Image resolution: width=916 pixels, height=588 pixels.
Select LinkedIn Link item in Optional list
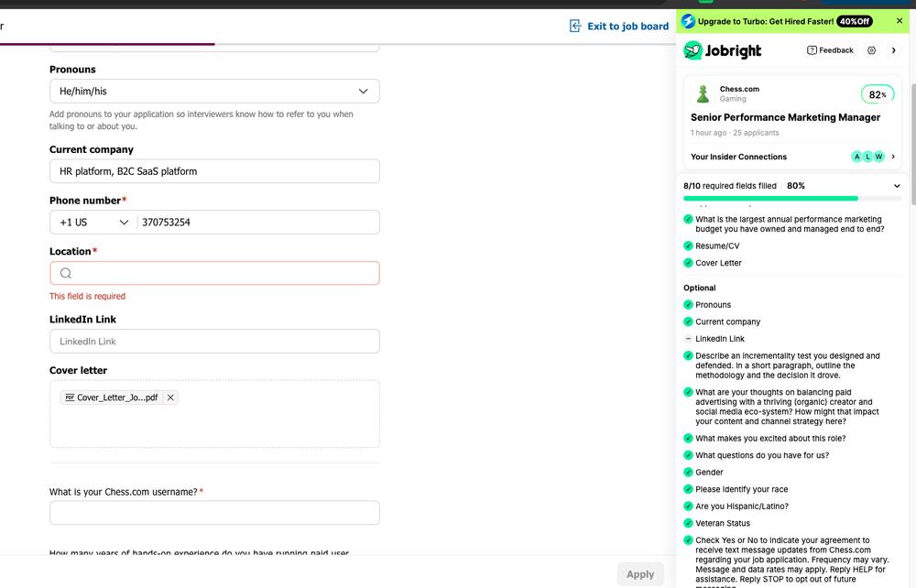pos(720,339)
